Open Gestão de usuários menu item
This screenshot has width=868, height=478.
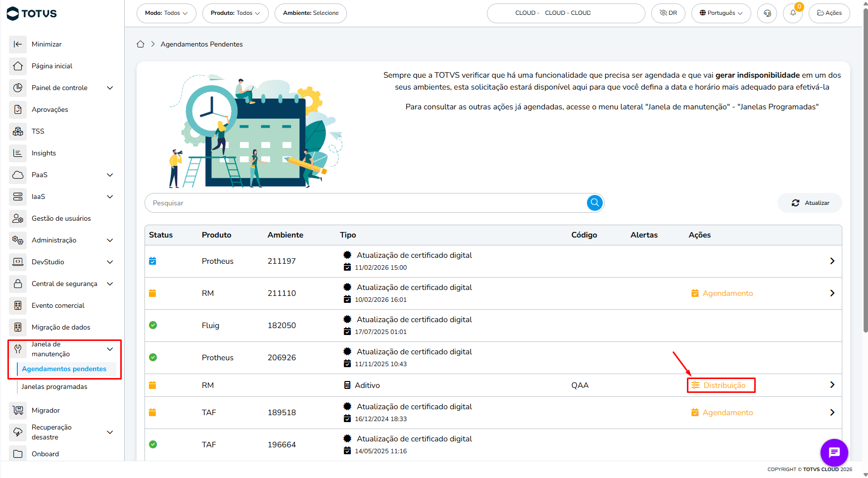click(x=61, y=218)
